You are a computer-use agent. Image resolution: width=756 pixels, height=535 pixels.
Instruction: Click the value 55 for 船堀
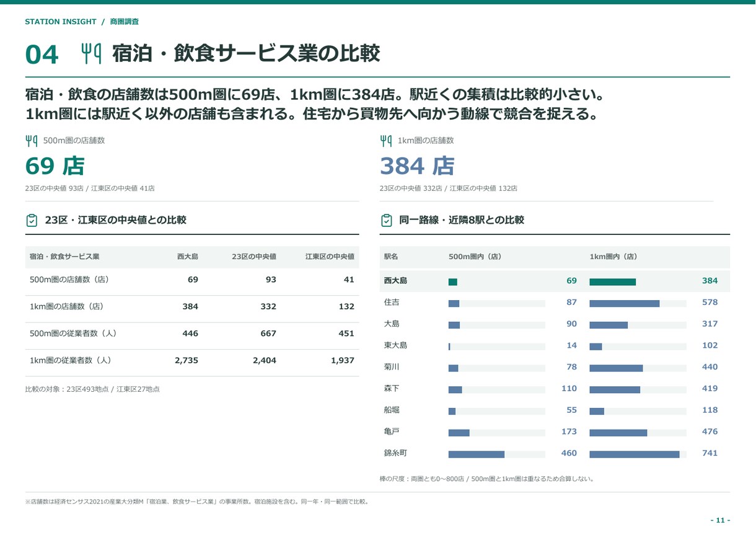click(571, 410)
